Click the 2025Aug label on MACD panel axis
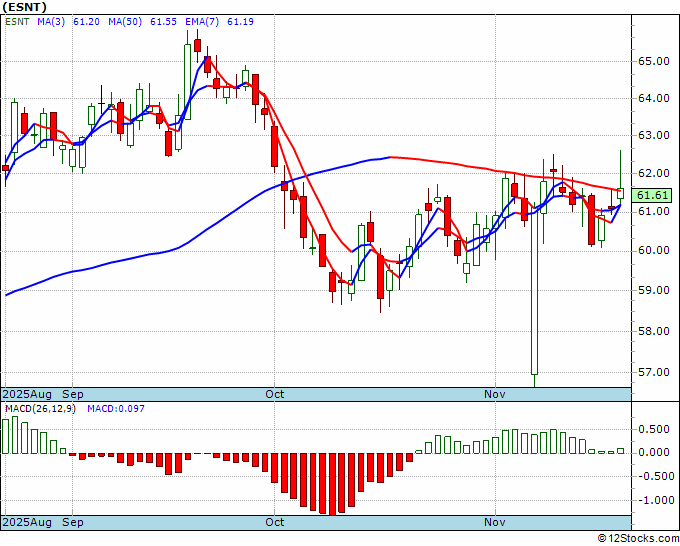Viewport: 680px width, 546px height. [27, 522]
